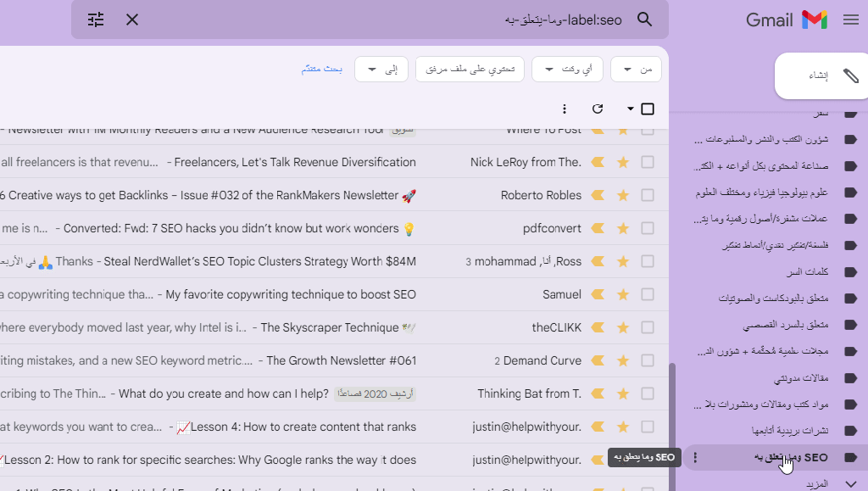
Task: Show search options sliders icon
Action: point(96,20)
